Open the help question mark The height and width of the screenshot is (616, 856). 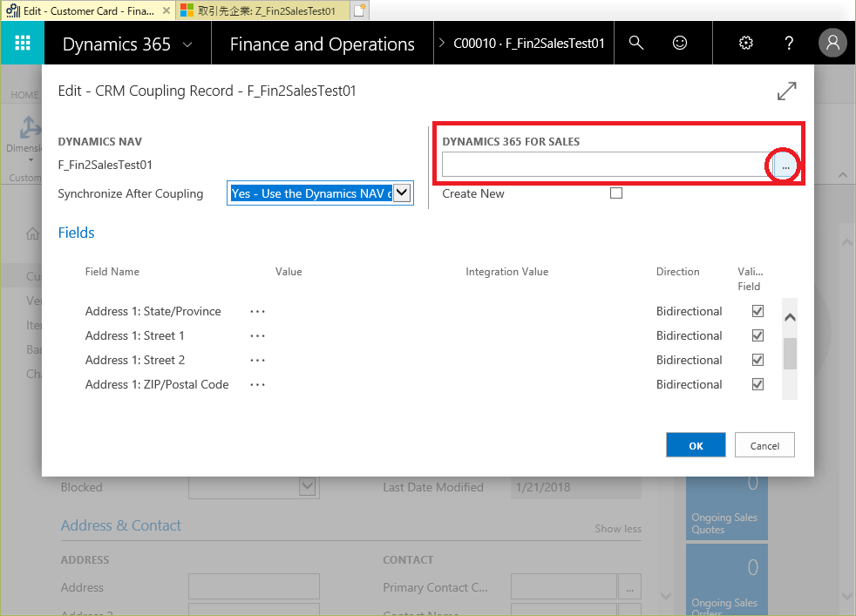789,43
